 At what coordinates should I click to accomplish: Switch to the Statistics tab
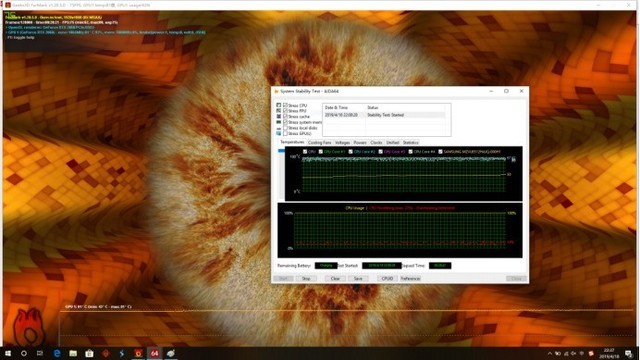411,142
